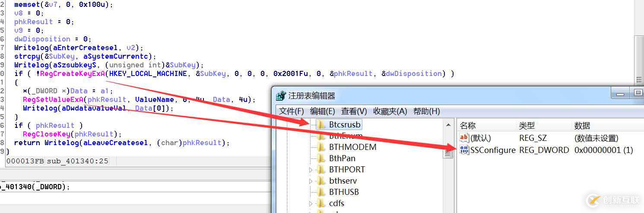The height and width of the screenshot is (213, 644).
Task: Select the BTHPORT registry key
Action: tap(347, 170)
